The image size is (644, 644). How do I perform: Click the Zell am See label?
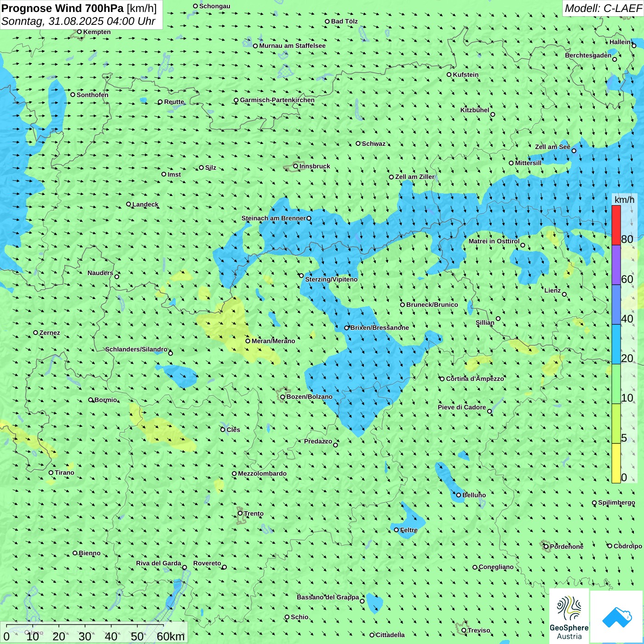click(552, 147)
